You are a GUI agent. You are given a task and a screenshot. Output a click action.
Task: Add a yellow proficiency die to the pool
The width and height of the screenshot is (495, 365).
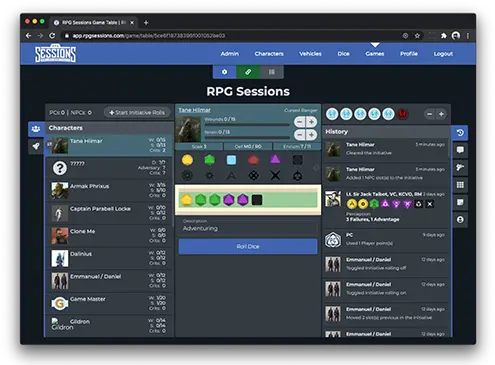coord(187,160)
